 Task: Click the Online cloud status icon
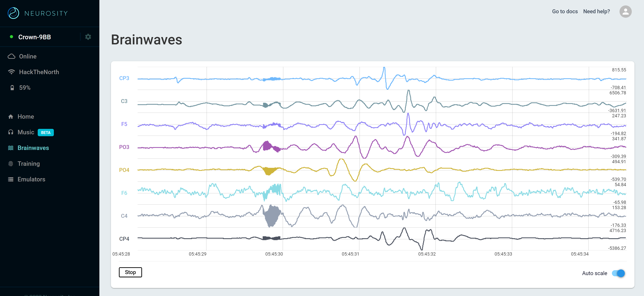pyautogui.click(x=12, y=56)
